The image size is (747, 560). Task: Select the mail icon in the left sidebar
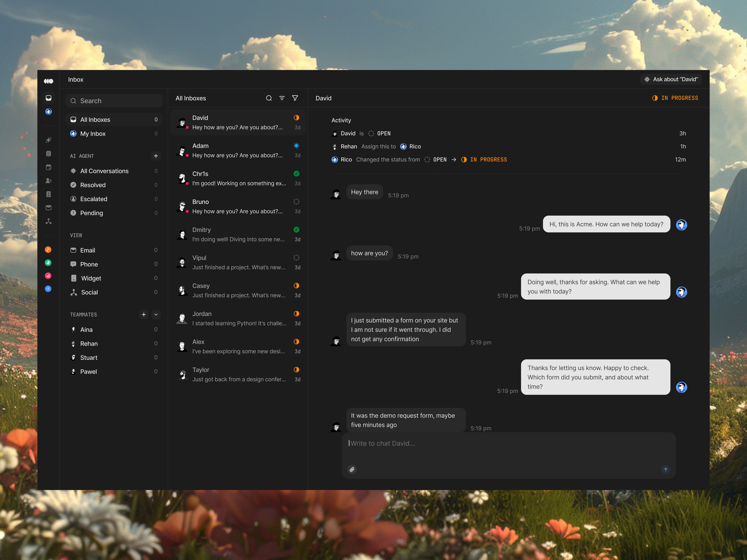(x=49, y=208)
